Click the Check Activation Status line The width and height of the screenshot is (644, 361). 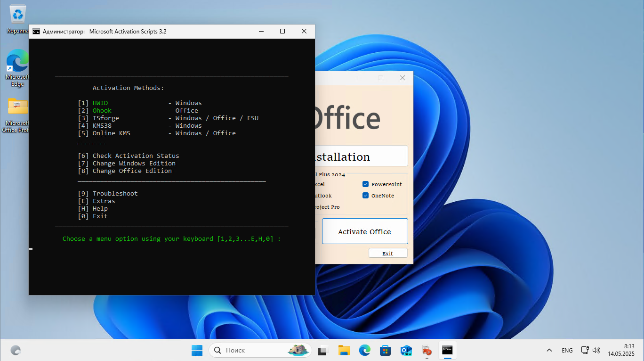[x=129, y=156]
